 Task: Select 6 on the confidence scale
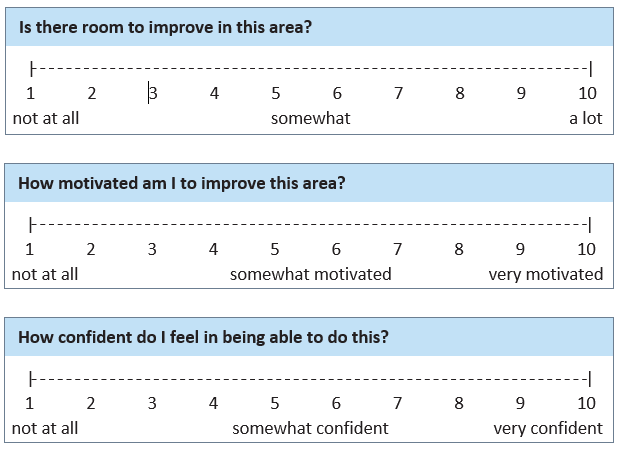click(336, 404)
